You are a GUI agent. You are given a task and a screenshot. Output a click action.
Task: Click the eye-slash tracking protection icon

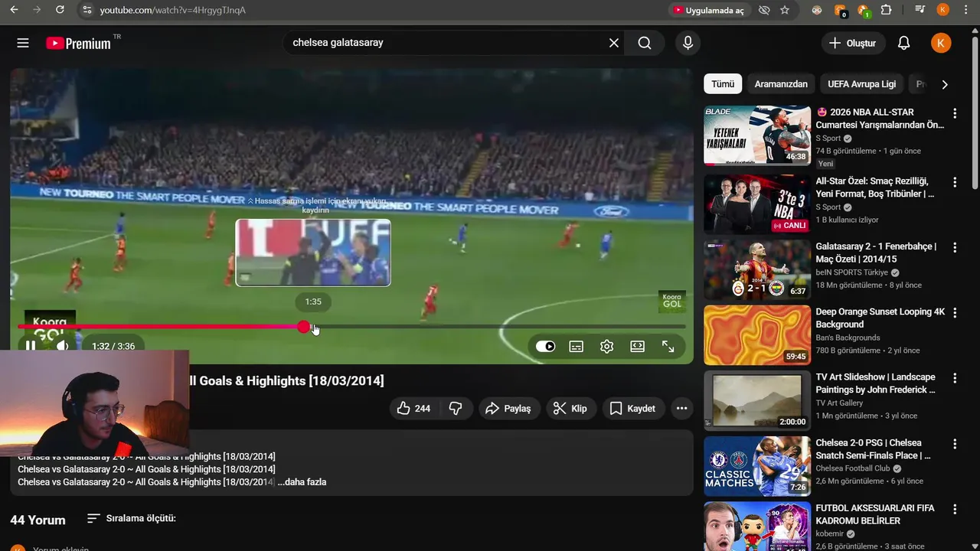763,10
